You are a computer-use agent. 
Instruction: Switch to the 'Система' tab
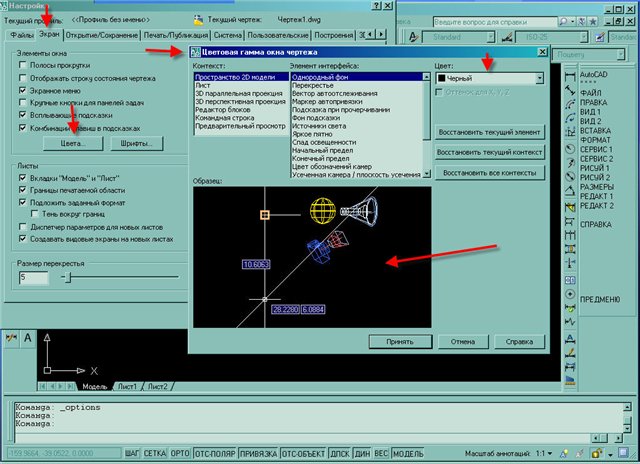pos(228,36)
